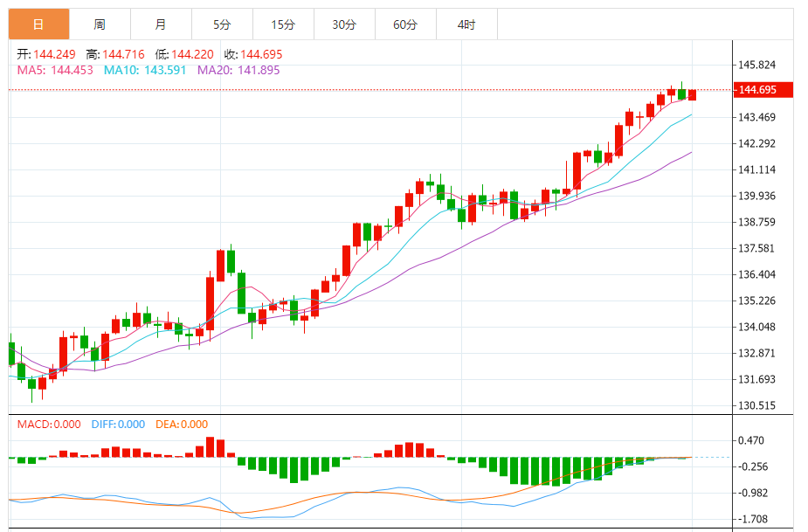Click the DEA:0.000 label
Image resolution: width=808 pixels, height=532 pixels.
[182, 425]
